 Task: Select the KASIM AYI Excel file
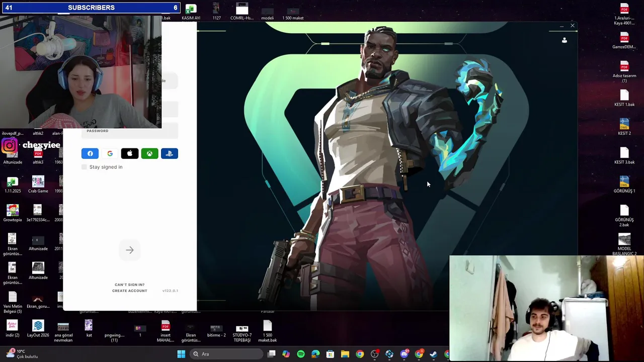(x=191, y=12)
